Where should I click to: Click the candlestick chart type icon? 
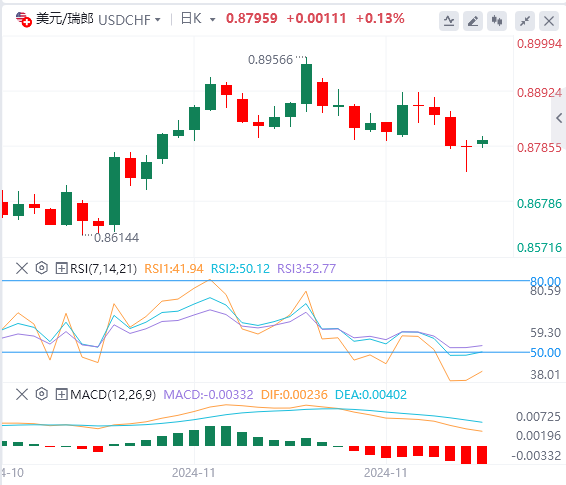pyautogui.click(x=497, y=21)
